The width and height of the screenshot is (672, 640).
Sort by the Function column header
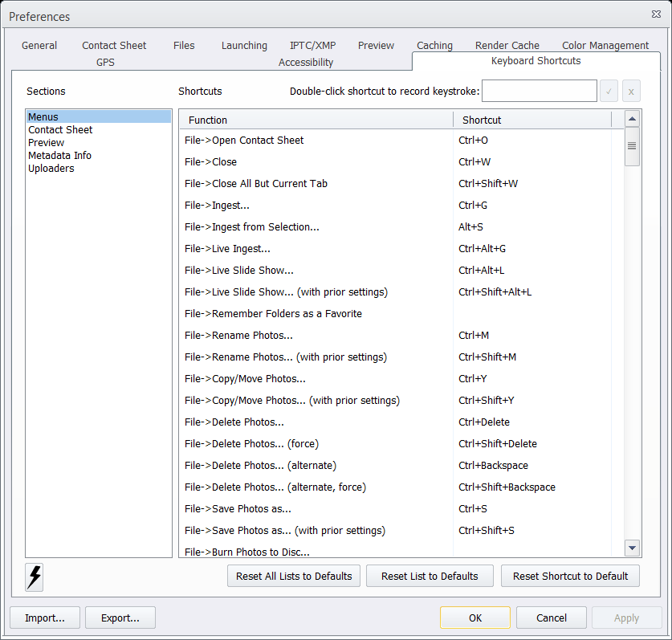tap(316, 120)
